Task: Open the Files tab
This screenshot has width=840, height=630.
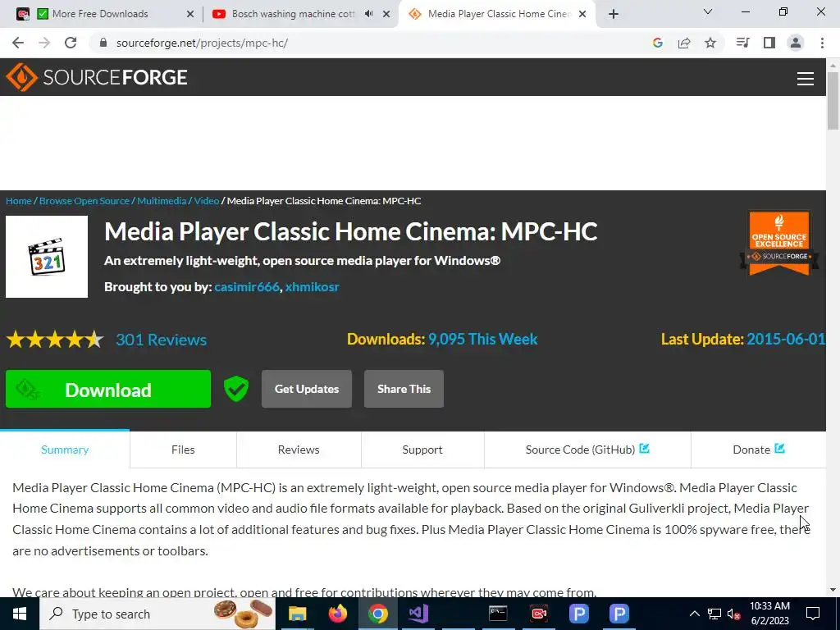Action: coord(183,450)
